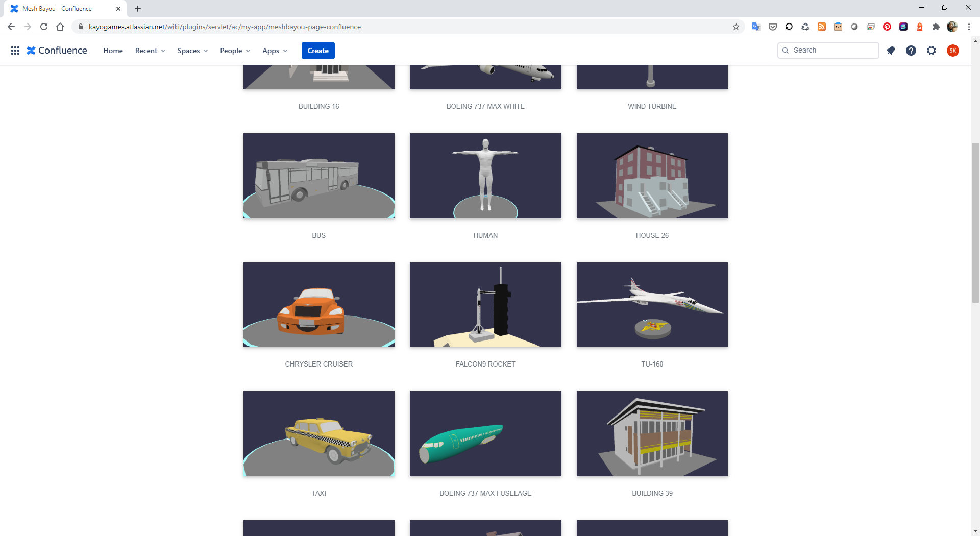This screenshot has height=536, width=980.
Task: Open the Human model thumbnail
Action: tap(485, 176)
